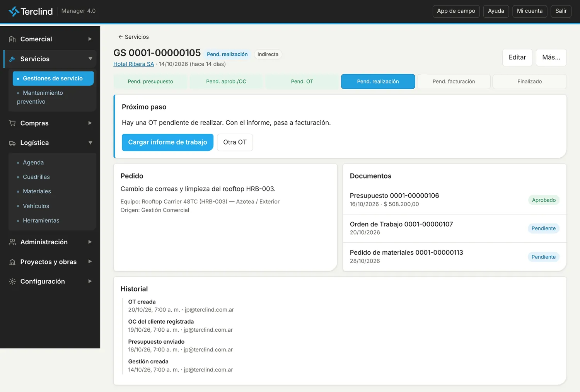Open Mantenimiento preventivo
The image size is (580, 392).
[x=53, y=97]
